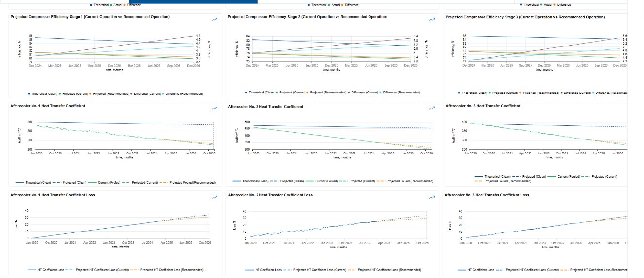Toggle Projected (Recommended) legend in Stage 1 chart

(x=113, y=93)
